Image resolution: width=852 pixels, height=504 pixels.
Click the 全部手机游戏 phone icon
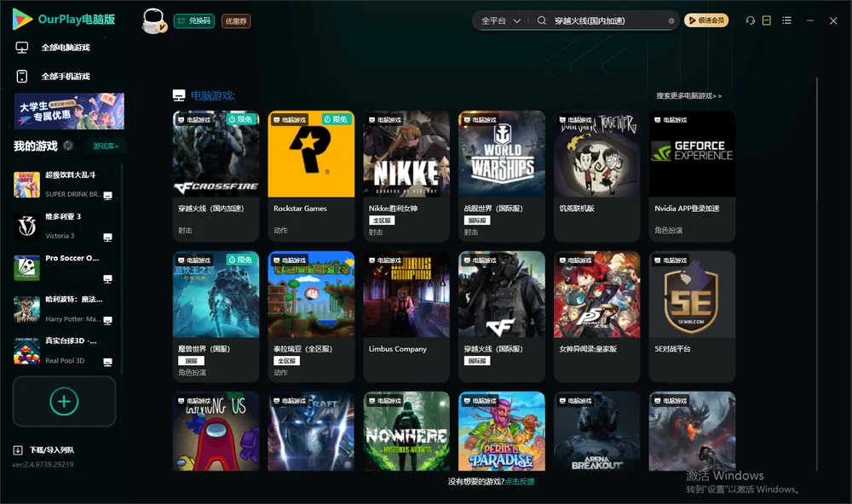(x=22, y=77)
